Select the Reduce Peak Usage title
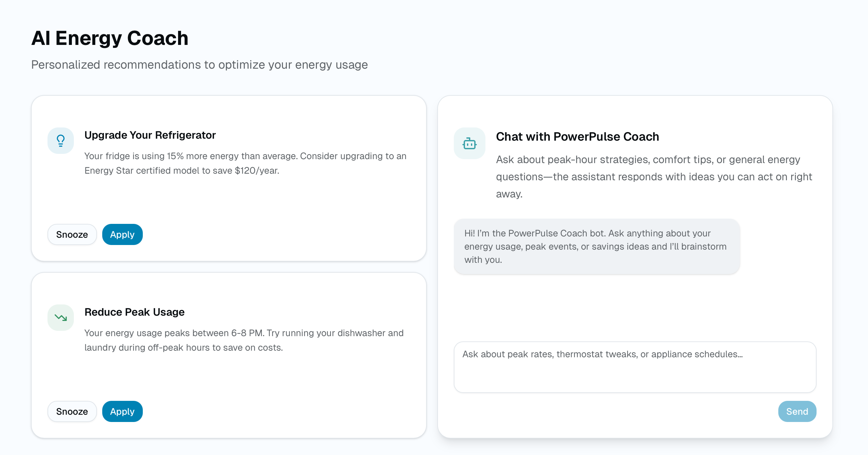868x455 pixels. pyautogui.click(x=135, y=312)
